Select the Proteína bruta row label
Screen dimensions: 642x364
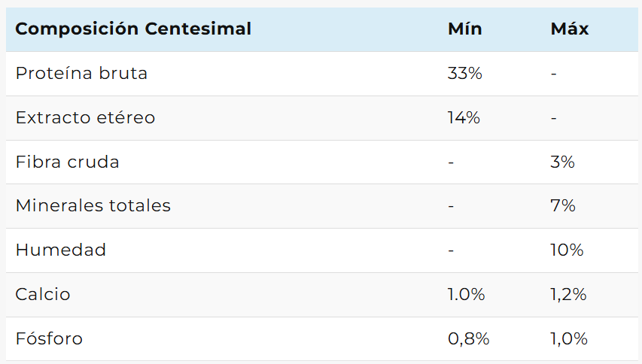(81, 74)
